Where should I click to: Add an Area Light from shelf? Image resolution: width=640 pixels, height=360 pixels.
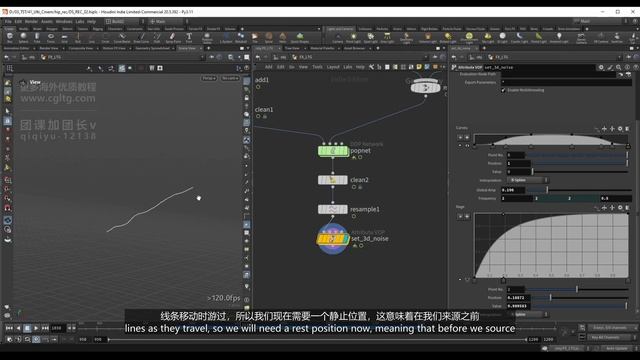tap(387, 38)
